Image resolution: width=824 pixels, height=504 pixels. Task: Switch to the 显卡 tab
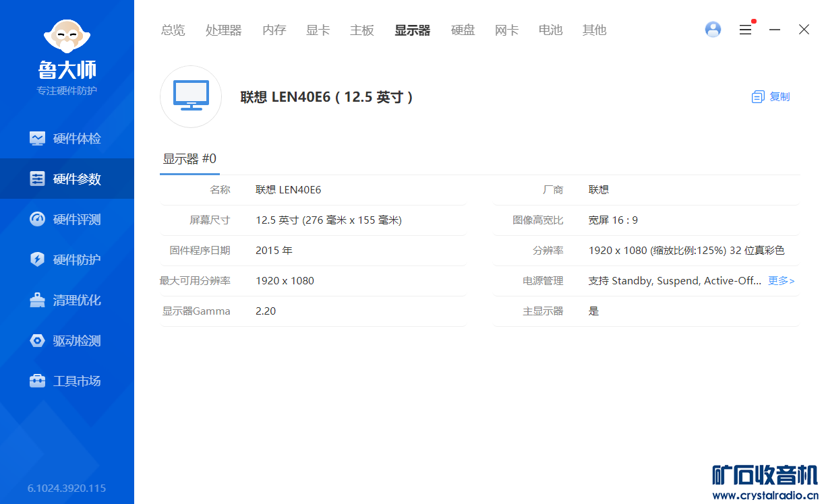(x=318, y=30)
